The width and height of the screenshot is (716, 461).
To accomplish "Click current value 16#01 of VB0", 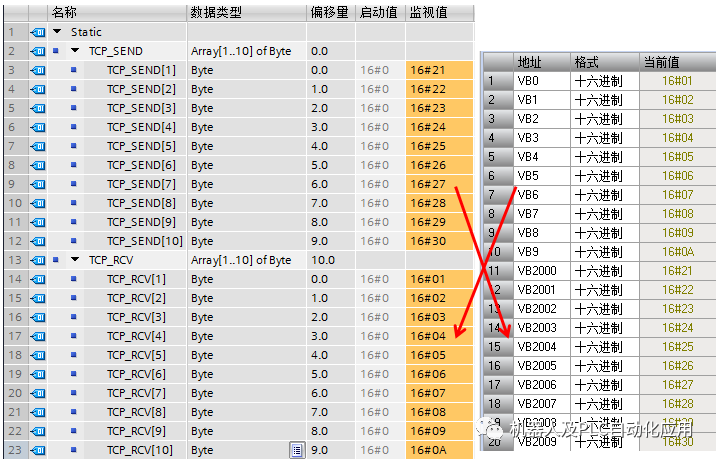I will (x=678, y=81).
